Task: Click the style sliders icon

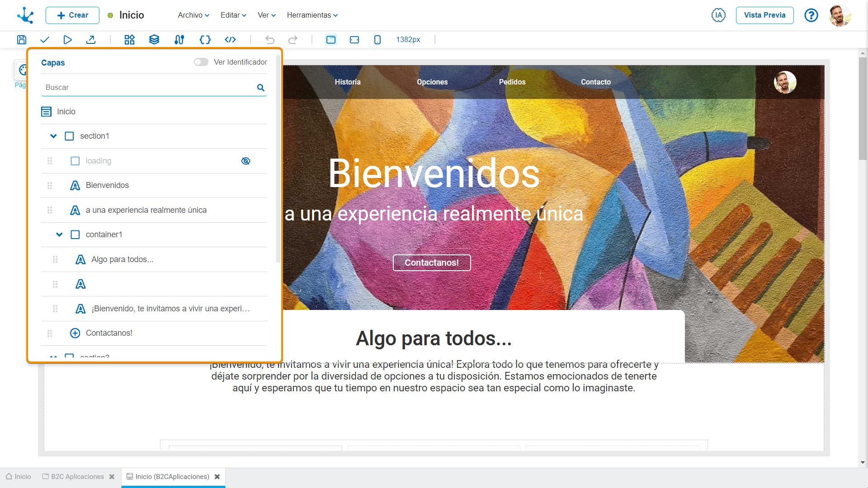Action: pyautogui.click(x=179, y=40)
